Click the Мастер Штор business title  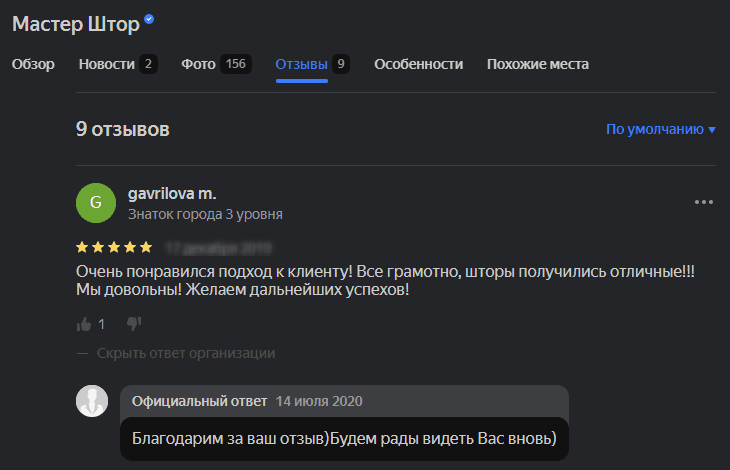point(75,22)
